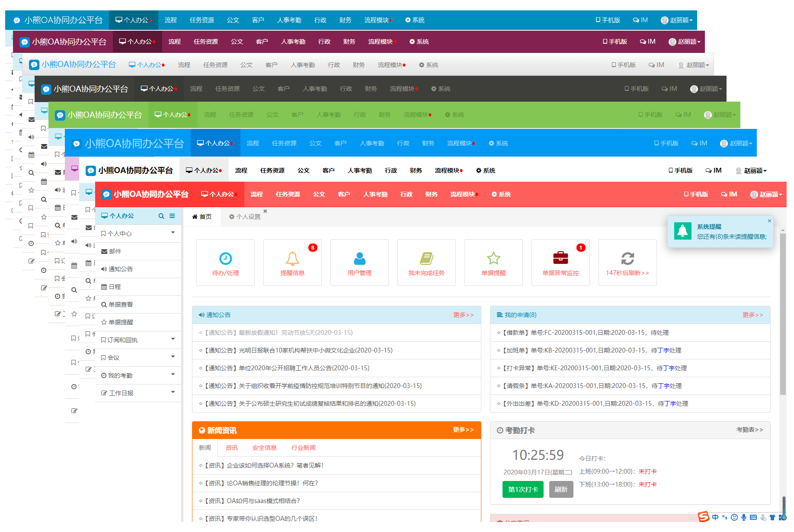Screen dimensions: 794x532
Task: Open the 赵丽颖 user dropdown in red header
Action: (766, 195)
